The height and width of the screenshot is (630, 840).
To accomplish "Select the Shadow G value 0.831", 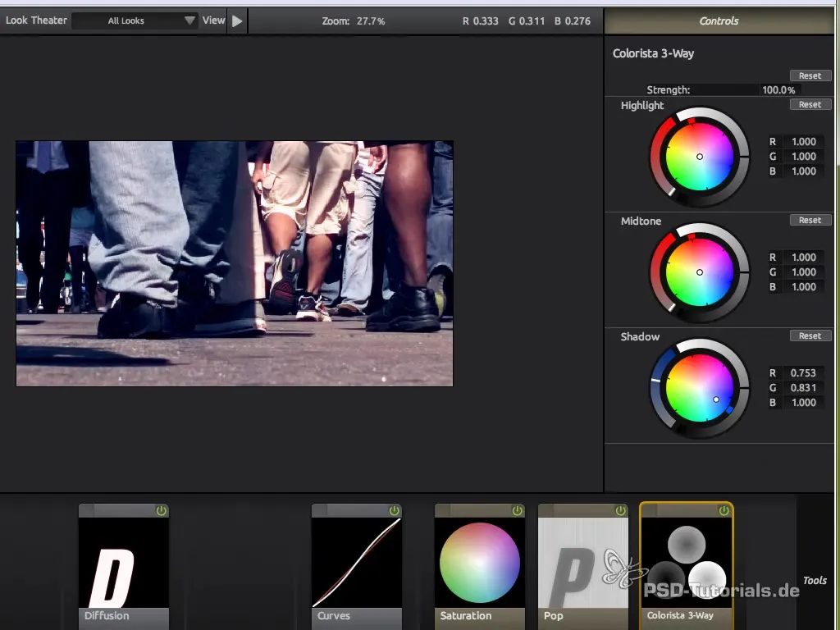I will (804, 388).
